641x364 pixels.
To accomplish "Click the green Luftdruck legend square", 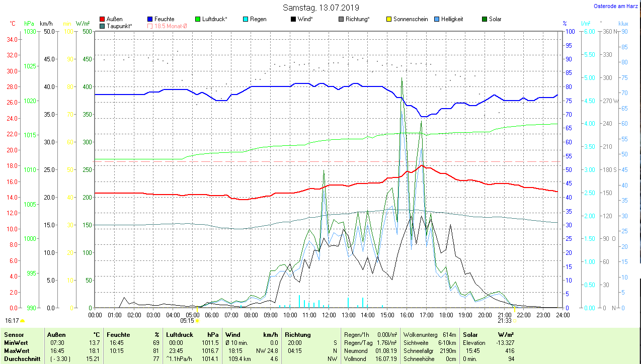I will pos(198,19).
